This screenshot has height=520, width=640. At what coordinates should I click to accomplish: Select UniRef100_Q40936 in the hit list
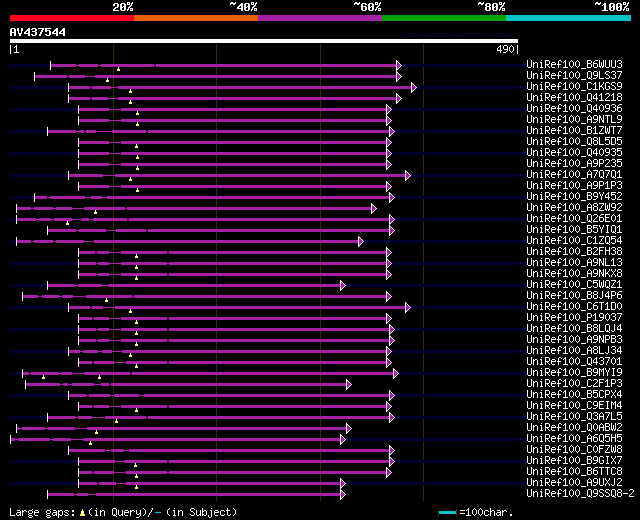pos(574,109)
